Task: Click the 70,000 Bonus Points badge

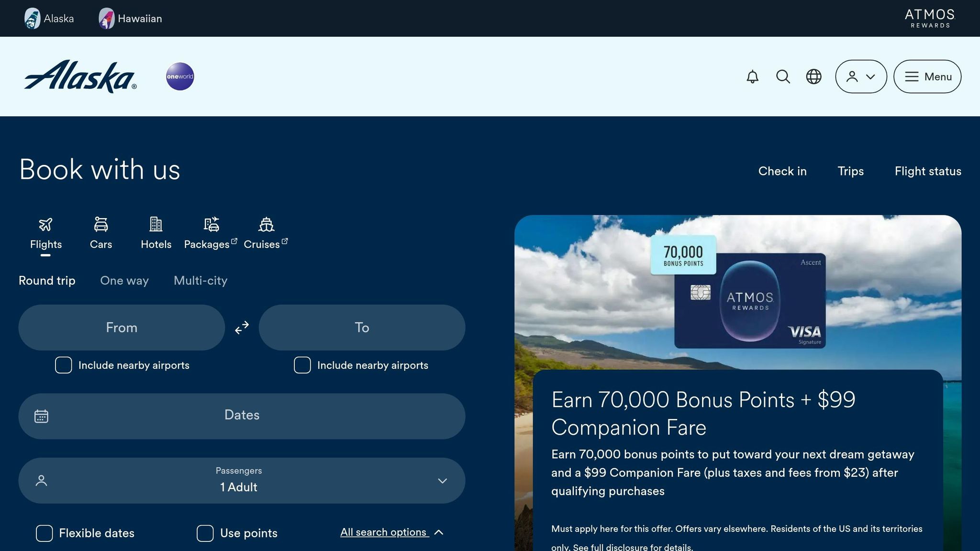Action: coord(683,255)
